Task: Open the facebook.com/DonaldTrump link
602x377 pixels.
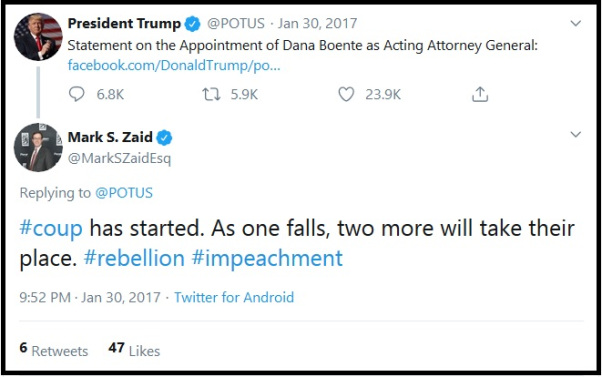Action: (174, 65)
